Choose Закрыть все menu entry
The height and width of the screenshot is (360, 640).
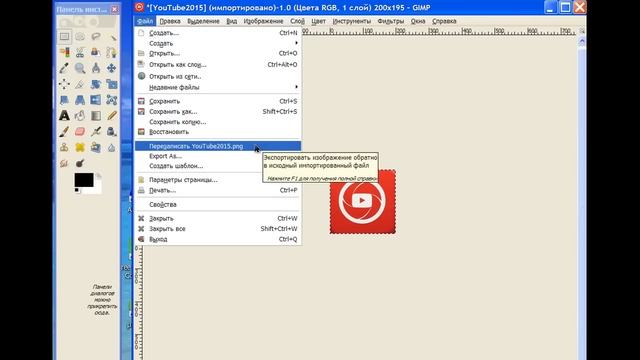click(218, 229)
